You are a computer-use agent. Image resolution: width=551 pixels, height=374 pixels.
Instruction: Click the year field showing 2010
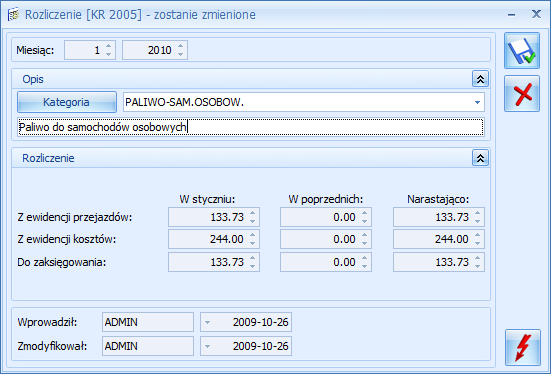pyautogui.click(x=155, y=50)
